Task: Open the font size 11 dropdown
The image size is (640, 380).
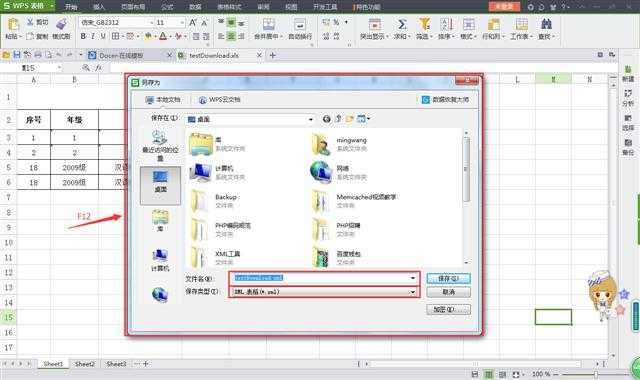Action: pos(182,22)
